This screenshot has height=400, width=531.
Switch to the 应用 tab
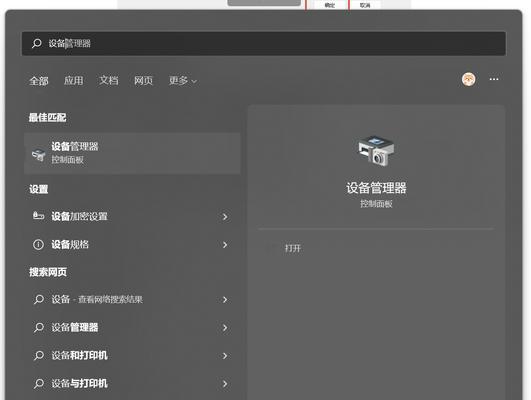[x=73, y=81]
